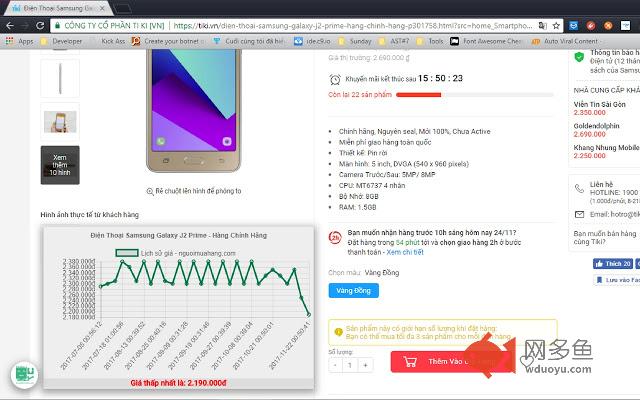This screenshot has height=400, width=640.
Task: Open the 'Khang Nhung Mobile' supplier link
Action: pyautogui.click(x=606, y=147)
